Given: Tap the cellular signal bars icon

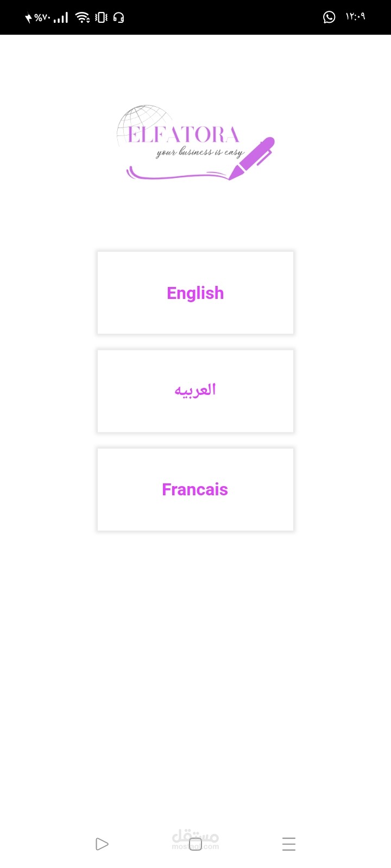Looking at the screenshot, I should (x=61, y=18).
